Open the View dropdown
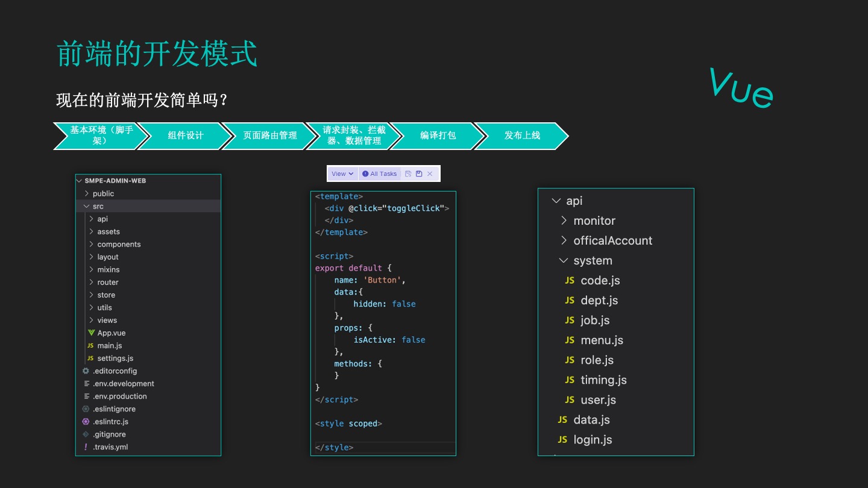 342,174
